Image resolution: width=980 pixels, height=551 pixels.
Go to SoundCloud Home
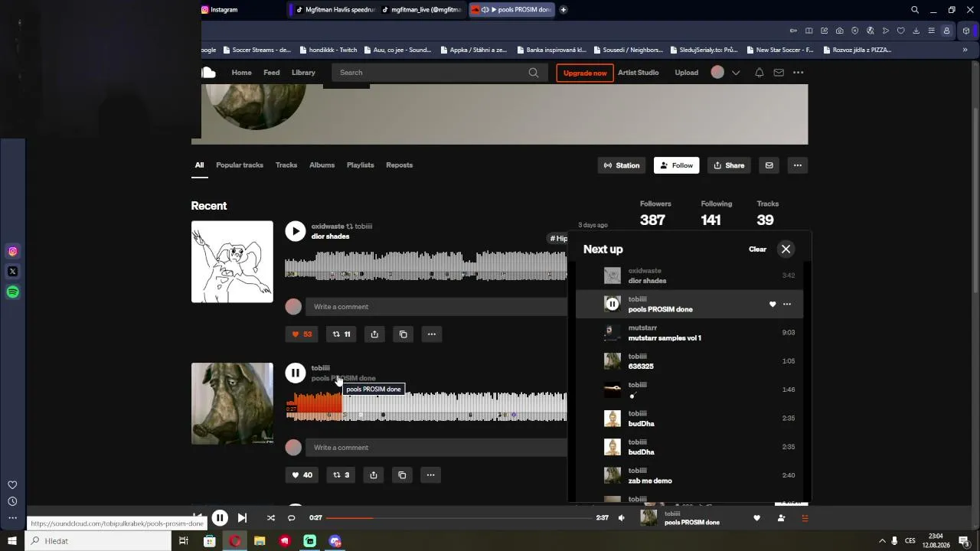pos(242,73)
